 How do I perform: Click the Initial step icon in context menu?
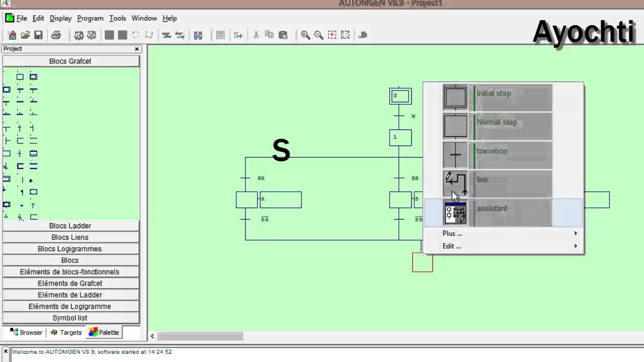click(455, 97)
